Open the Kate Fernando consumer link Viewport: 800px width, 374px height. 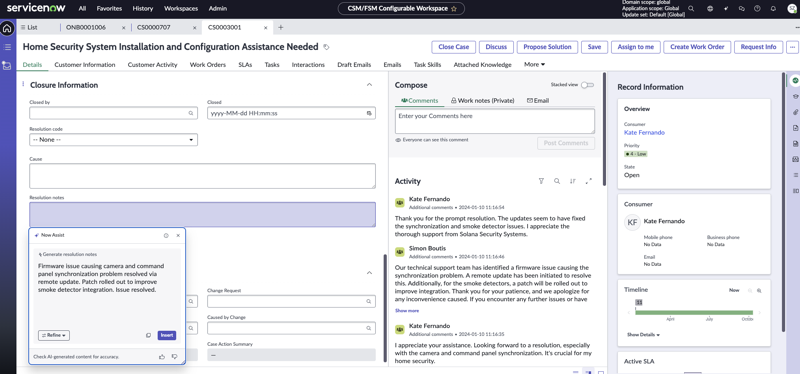coord(644,133)
